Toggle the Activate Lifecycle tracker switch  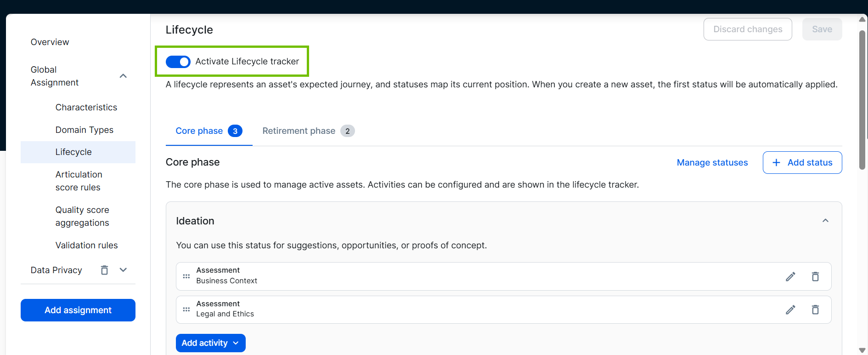tap(178, 62)
